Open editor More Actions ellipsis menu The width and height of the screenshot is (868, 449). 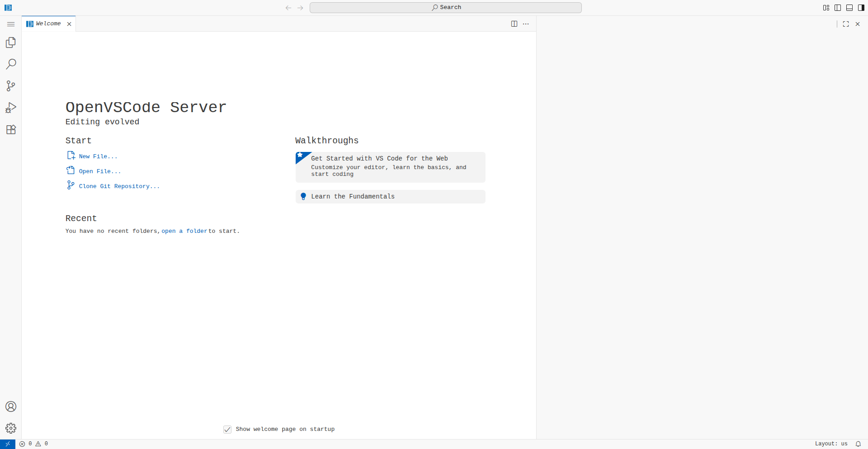(526, 24)
